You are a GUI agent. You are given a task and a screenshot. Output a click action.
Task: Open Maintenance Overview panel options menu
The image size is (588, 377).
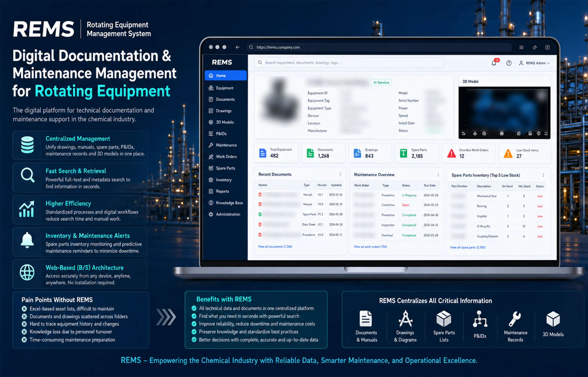click(x=438, y=175)
